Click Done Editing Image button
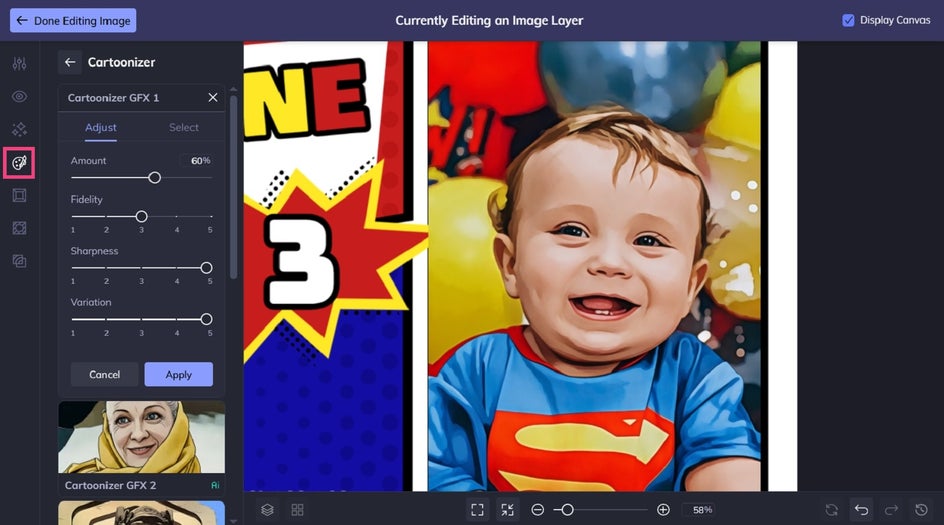Screen dimensions: 944x525 (x=73, y=20)
